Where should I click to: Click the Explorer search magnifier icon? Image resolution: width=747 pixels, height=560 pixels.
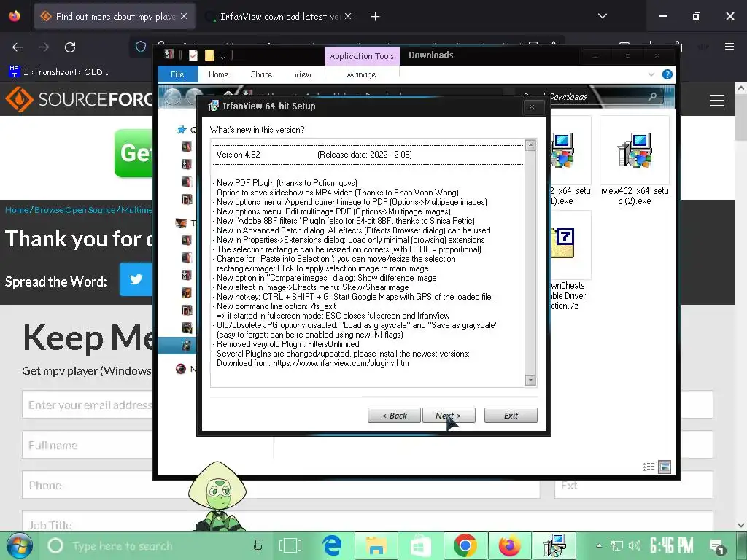tap(653, 97)
